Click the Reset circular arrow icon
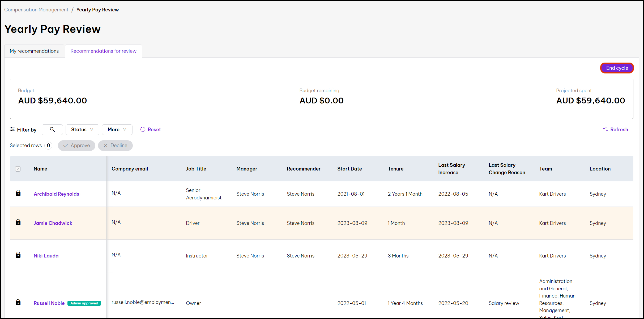Image resolution: width=644 pixels, height=319 pixels. tap(143, 129)
